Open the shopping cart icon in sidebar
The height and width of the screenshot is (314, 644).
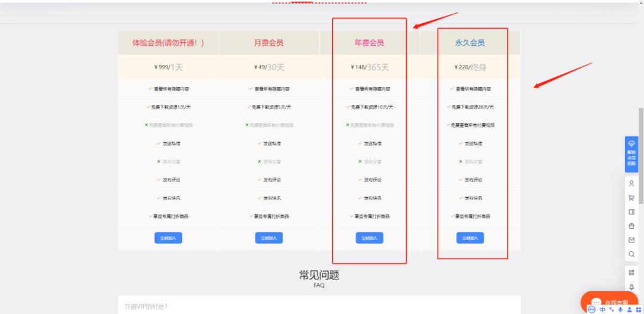pos(631,198)
